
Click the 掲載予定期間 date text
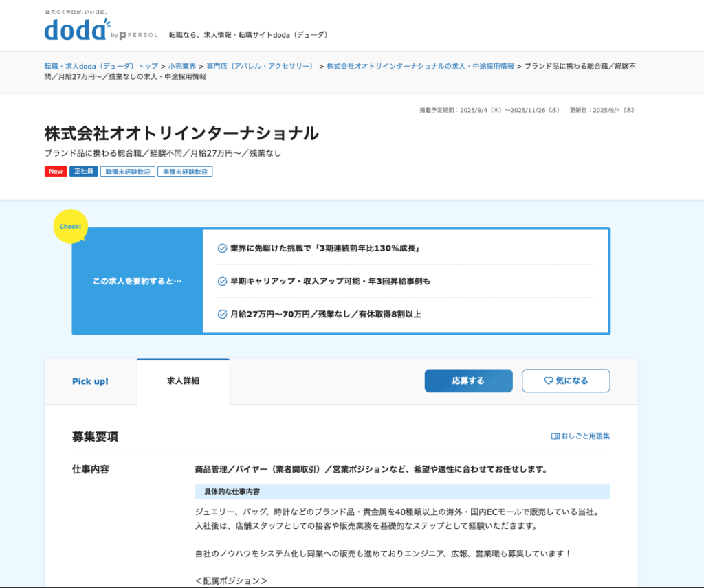pos(489,110)
